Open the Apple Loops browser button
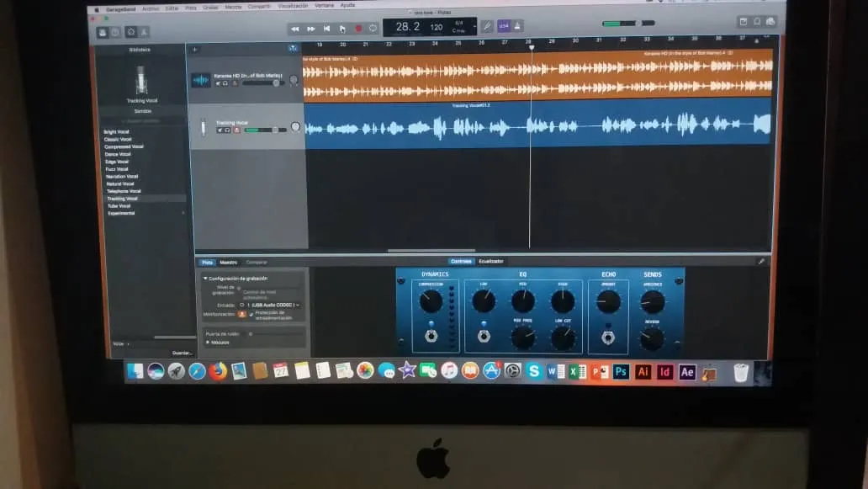868x489 pixels. click(x=757, y=22)
